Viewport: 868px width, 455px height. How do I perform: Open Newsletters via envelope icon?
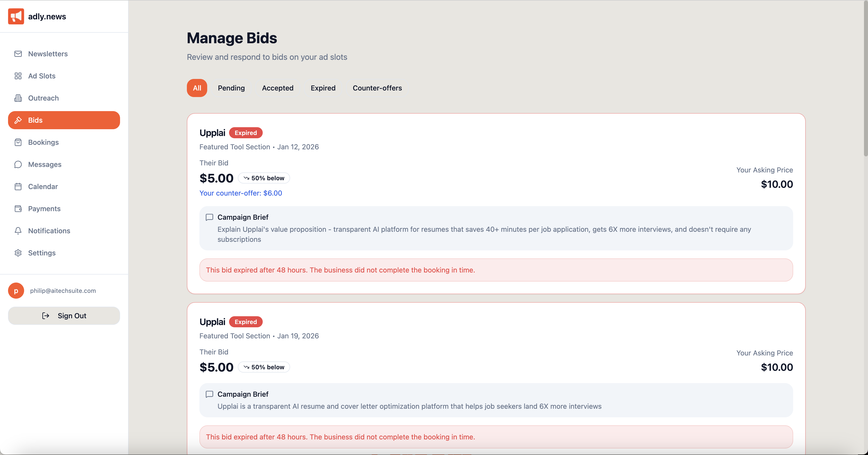[18, 54]
